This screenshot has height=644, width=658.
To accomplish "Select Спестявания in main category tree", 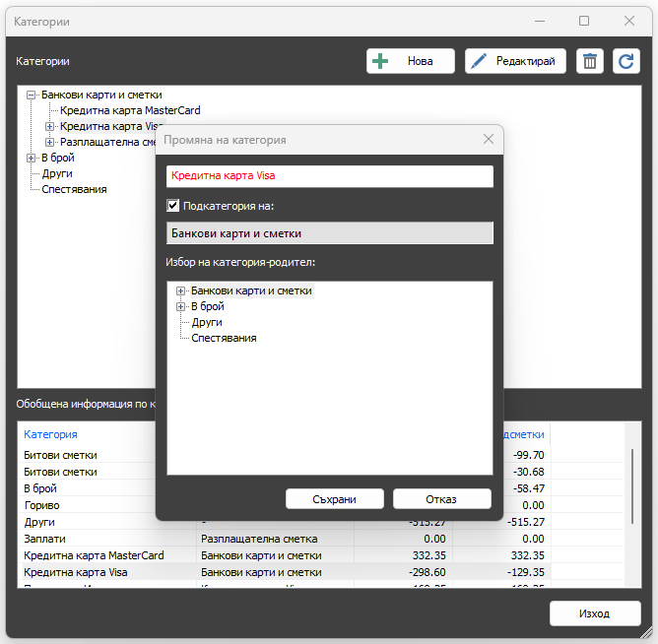I will tap(74, 190).
